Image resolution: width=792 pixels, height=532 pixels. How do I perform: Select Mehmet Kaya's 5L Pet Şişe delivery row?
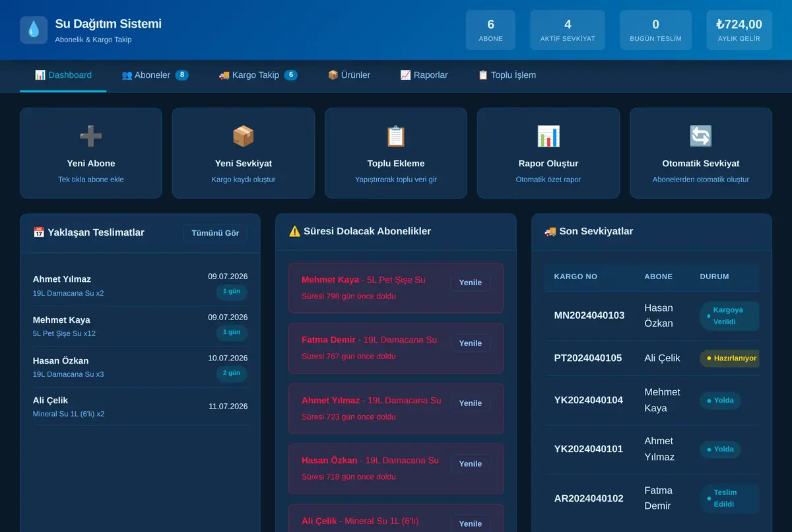click(x=140, y=326)
